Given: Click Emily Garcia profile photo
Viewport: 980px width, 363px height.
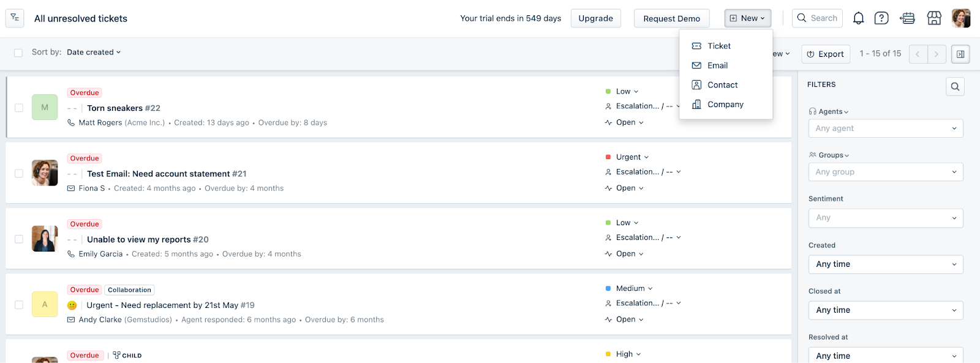Looking at the screenshot, I should (x=45, y=239).
